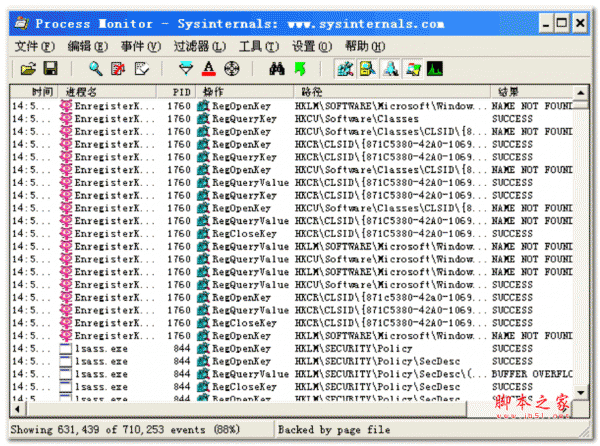Click the Jump to object green arrow icon
600x446 pixels.
tap(300, 69)
